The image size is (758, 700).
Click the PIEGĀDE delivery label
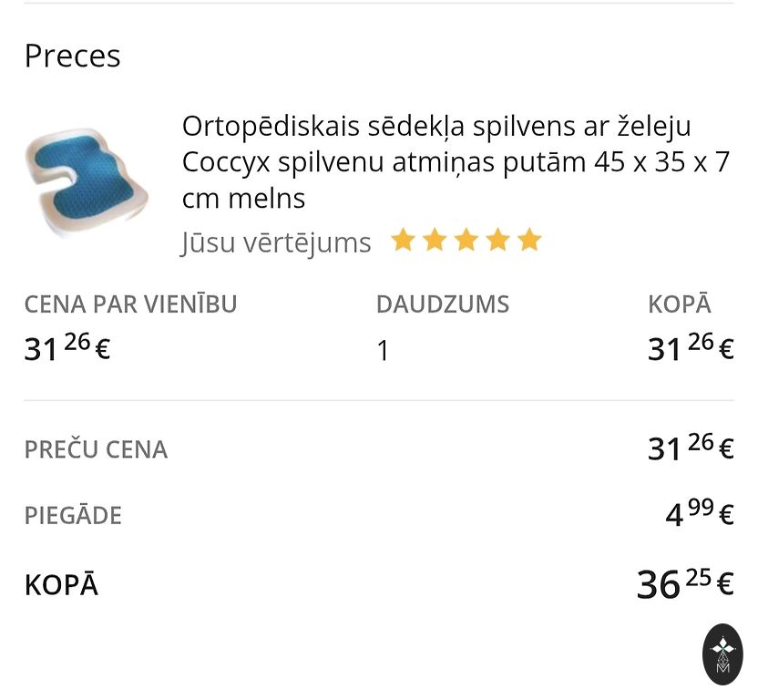pyautogui.click(x=73, y=515)
